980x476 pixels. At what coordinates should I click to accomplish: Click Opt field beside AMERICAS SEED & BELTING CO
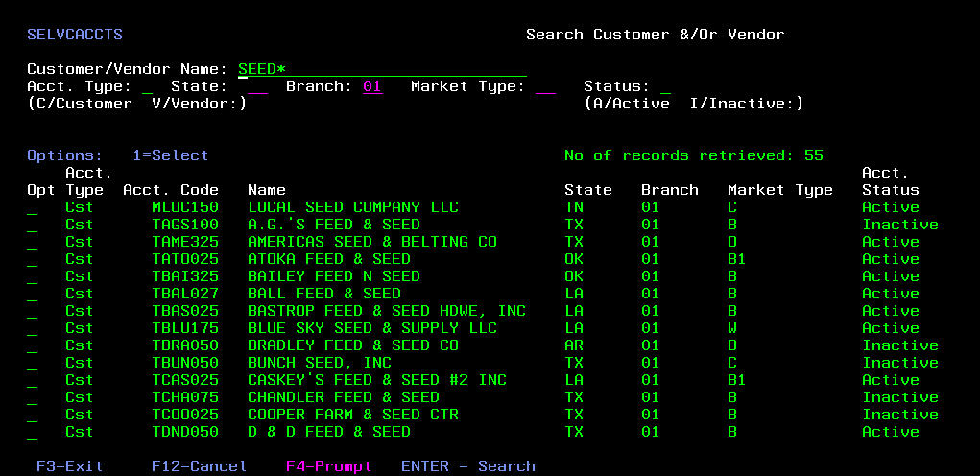coord(33,243)
